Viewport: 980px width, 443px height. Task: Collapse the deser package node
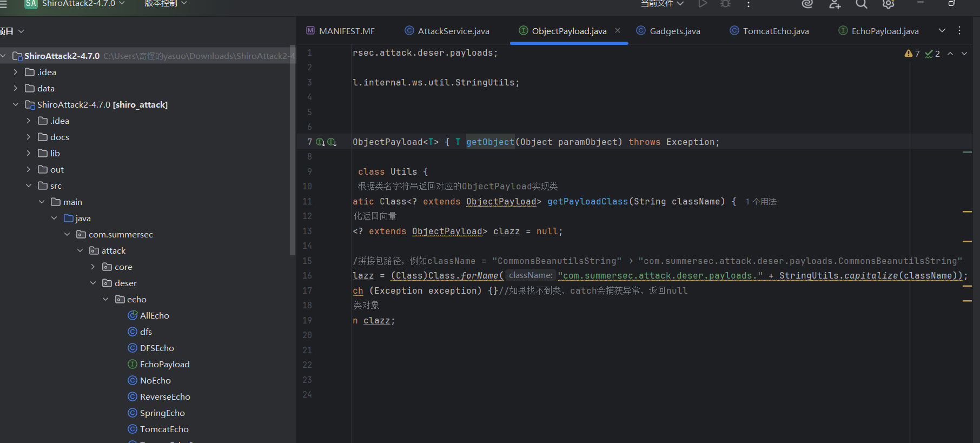[x=93, y=283]
